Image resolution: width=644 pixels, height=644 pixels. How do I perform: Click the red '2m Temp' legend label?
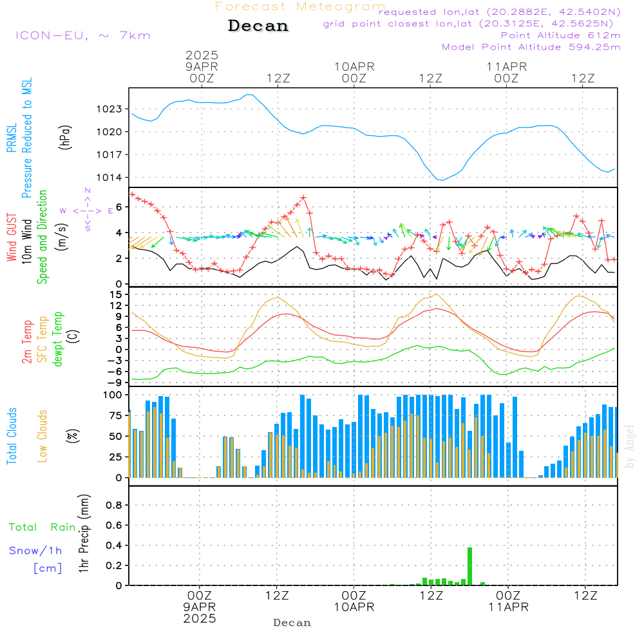click(x=26, y=342)
